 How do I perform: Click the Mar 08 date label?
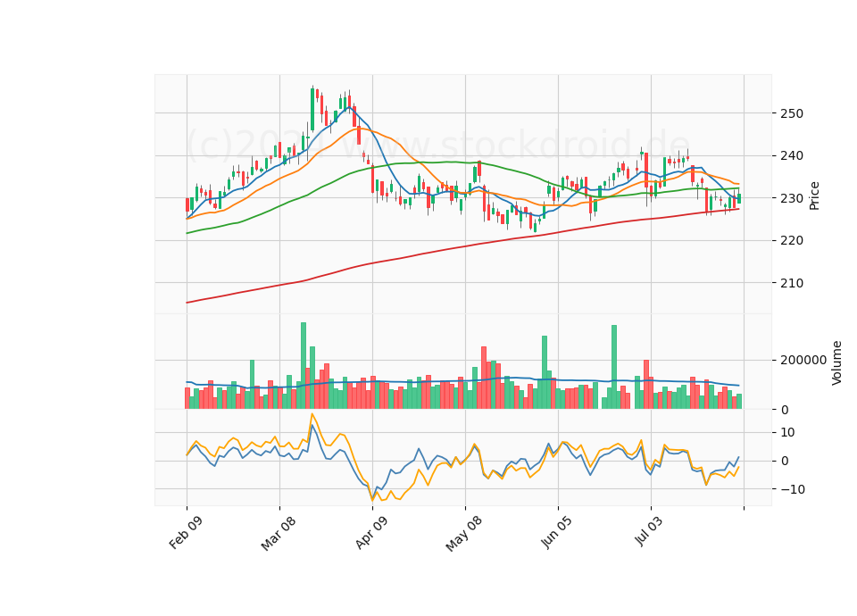point(279,533)
